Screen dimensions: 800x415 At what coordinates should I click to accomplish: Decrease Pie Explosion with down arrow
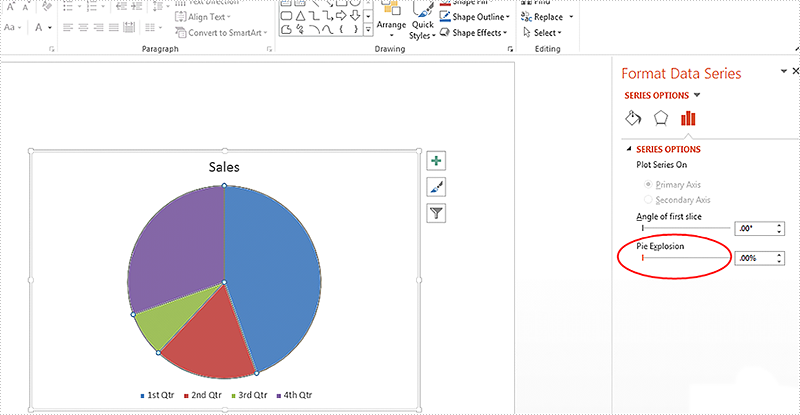click(x=779, y=261)
